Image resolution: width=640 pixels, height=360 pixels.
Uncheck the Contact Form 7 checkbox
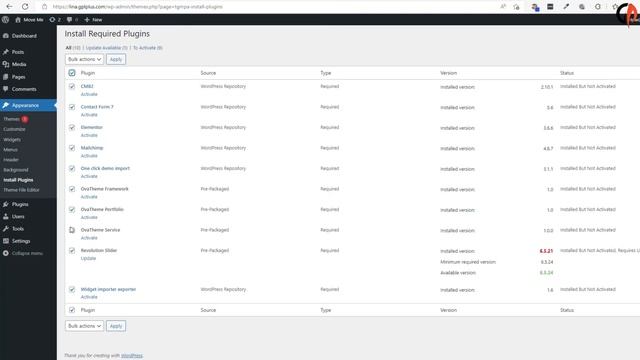(72, 107)
